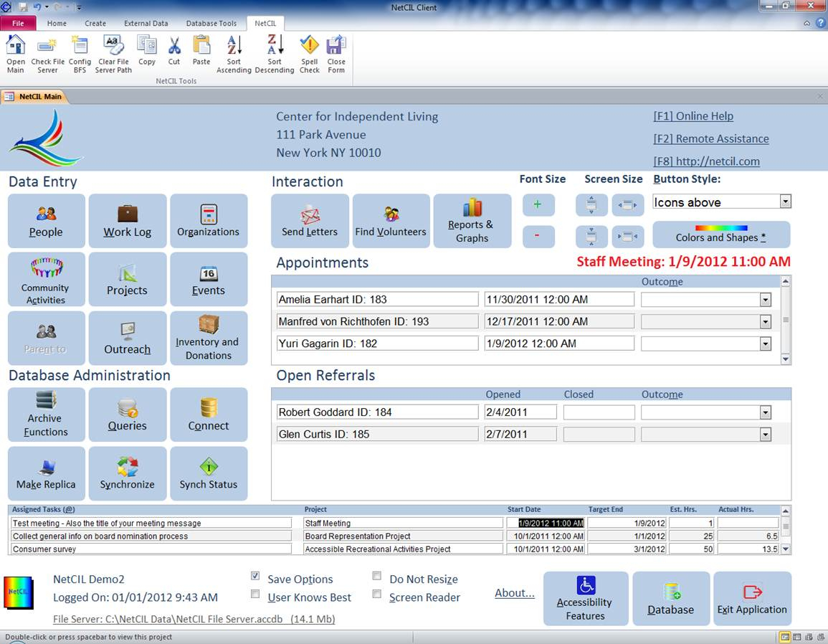Viewport: 828px width, 644px height.
Task: Enable the Do Not Resize checkbox
Action: pos(376,575)
